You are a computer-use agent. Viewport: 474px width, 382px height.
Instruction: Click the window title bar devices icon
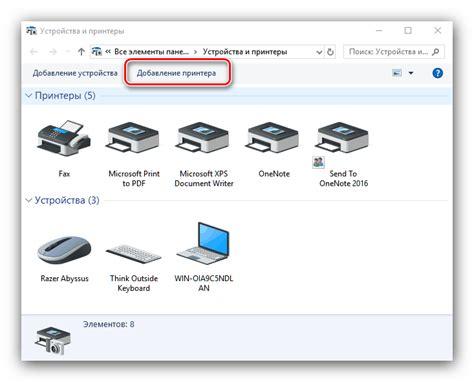click(31, 31)
